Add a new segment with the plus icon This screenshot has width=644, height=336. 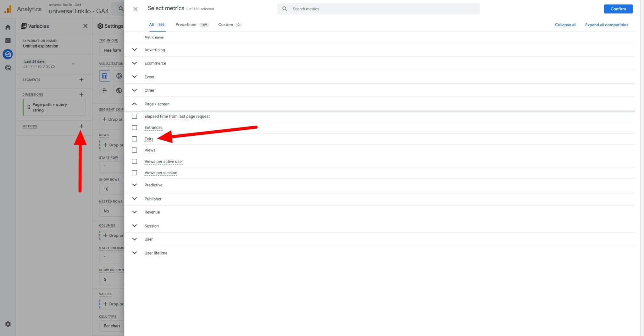[81, 80]
